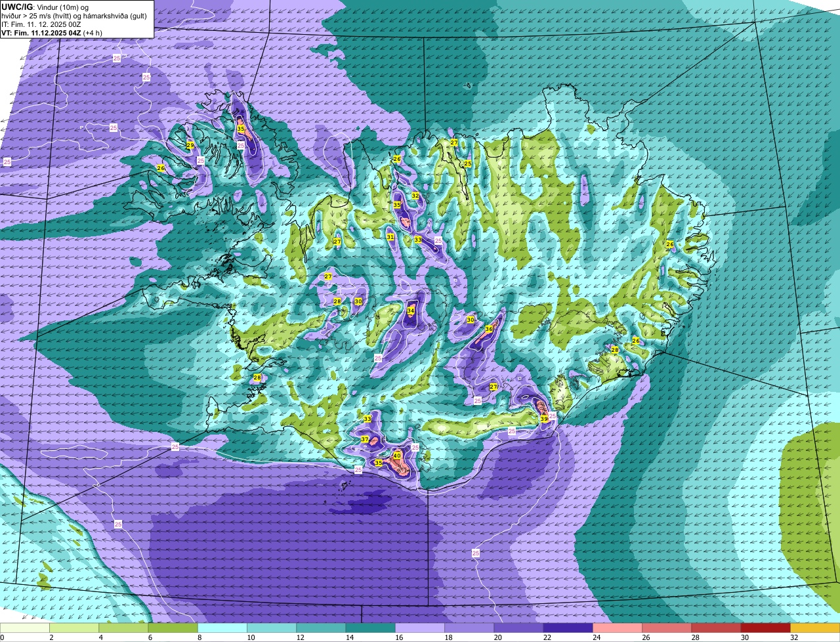Click the legend swatch between 16 and 18
This screenshot has width=840, height=642.
420,628
